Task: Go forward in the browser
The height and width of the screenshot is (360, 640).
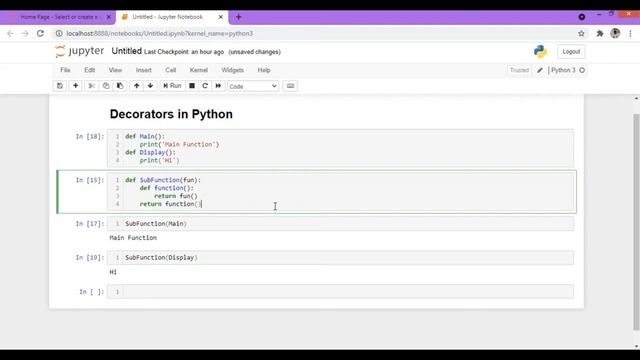Action: coord(25,33)
